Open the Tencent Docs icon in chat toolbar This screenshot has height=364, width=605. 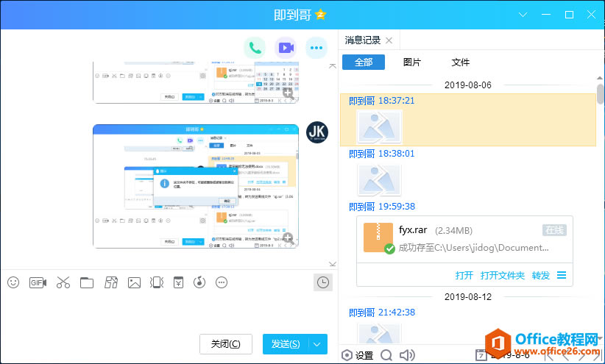[111, 282]
